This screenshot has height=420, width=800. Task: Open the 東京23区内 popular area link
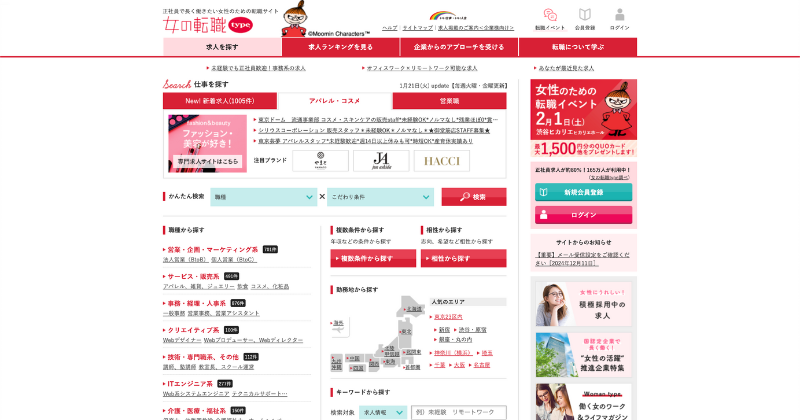[x=448, y=317]
